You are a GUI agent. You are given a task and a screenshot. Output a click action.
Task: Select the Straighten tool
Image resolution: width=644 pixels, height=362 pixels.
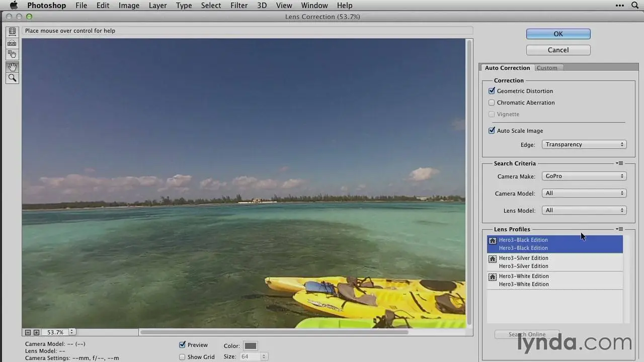tap(12, 43)
